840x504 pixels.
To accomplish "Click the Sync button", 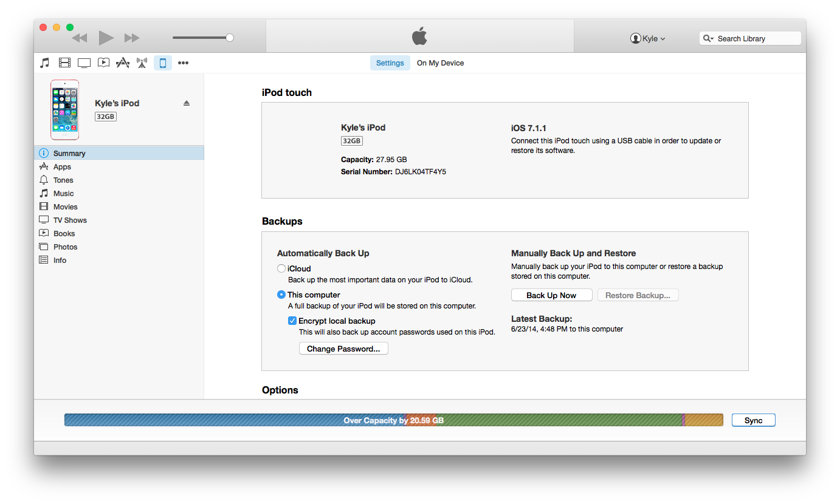I will pos(753,420).
